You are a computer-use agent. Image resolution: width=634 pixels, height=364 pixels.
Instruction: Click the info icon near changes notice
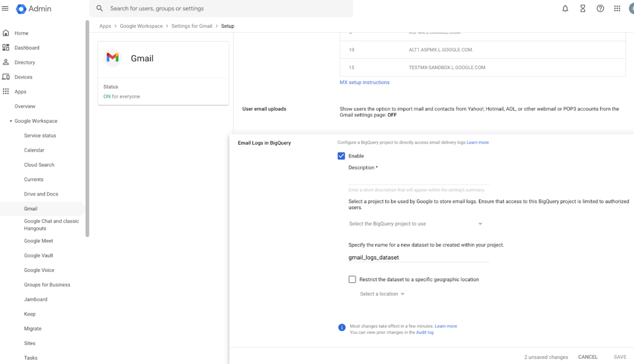pyautogui.click(x=342, y=327)
